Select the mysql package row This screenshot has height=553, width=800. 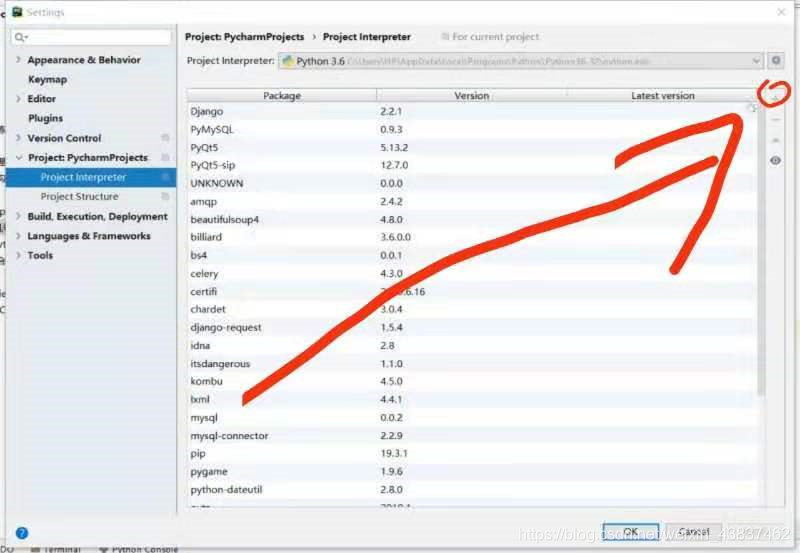[x=472, y=417]
